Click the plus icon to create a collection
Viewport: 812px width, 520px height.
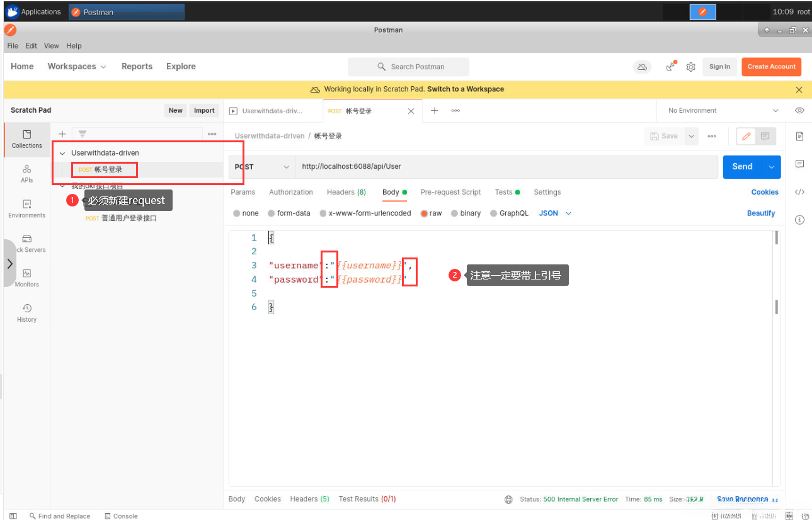point(62,134)
